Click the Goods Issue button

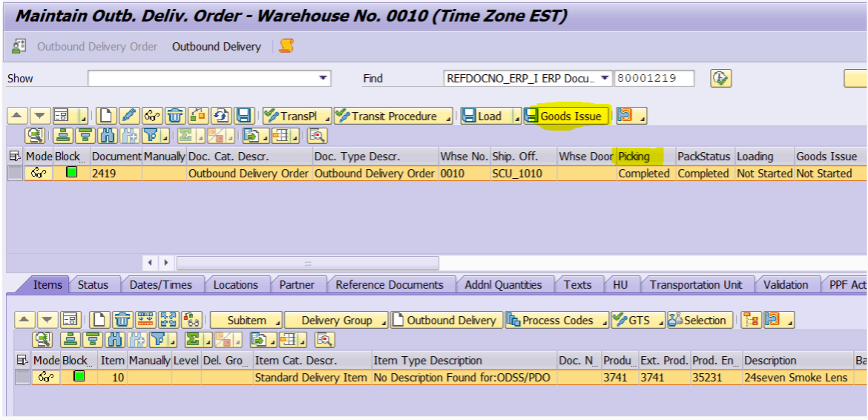[x=567, y=116]
